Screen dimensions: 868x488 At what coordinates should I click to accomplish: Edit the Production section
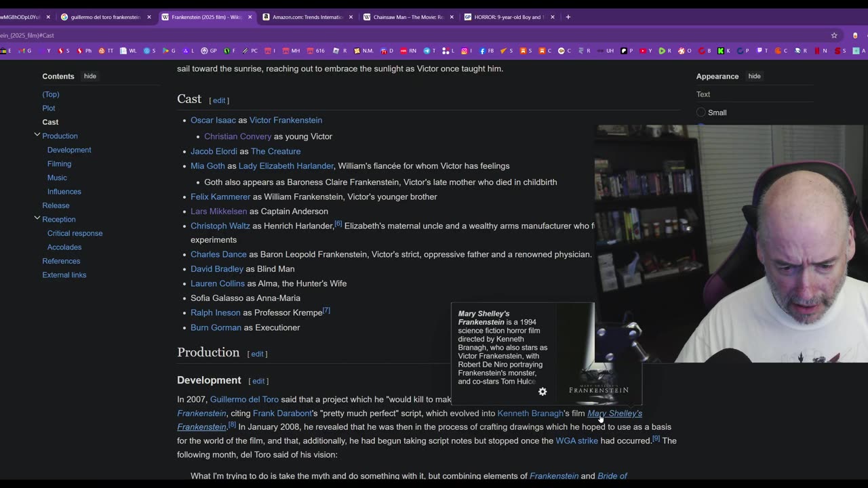point(257,354)
